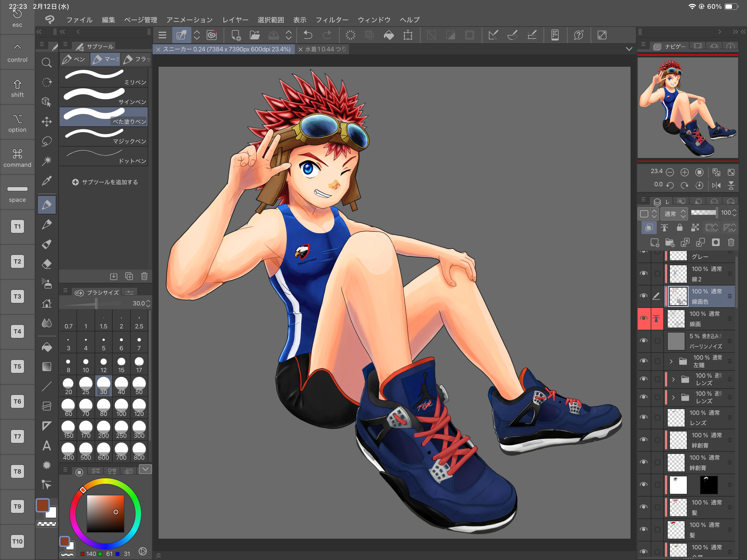Switch to the 水着 canvas tab
This screenshot has width=747, height=560.
pyautogui.click(x=322, y=49)
